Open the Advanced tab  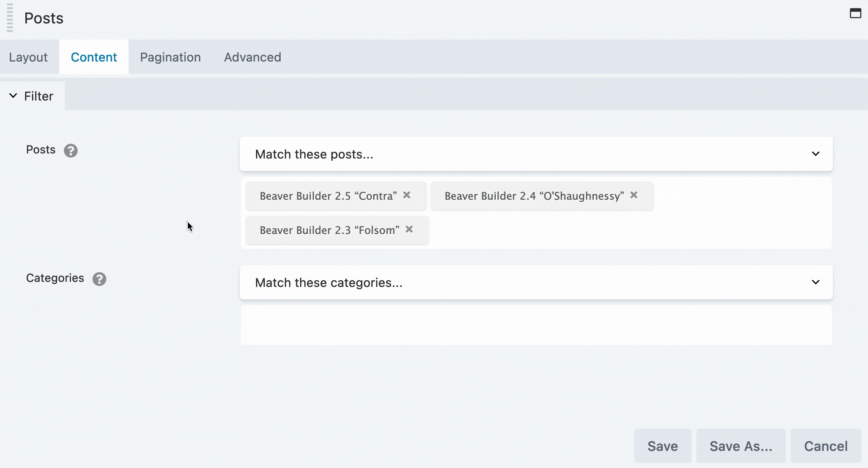pos(252,57)
